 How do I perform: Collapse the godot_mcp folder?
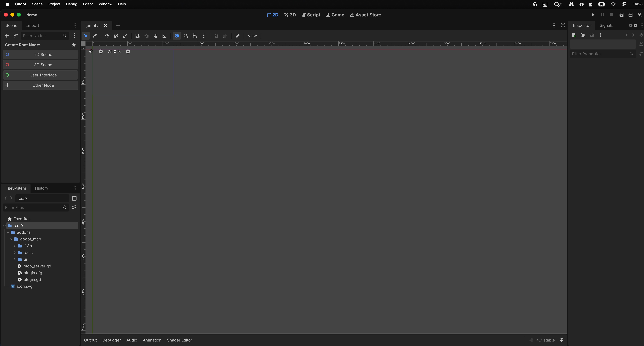pos(11,239)
